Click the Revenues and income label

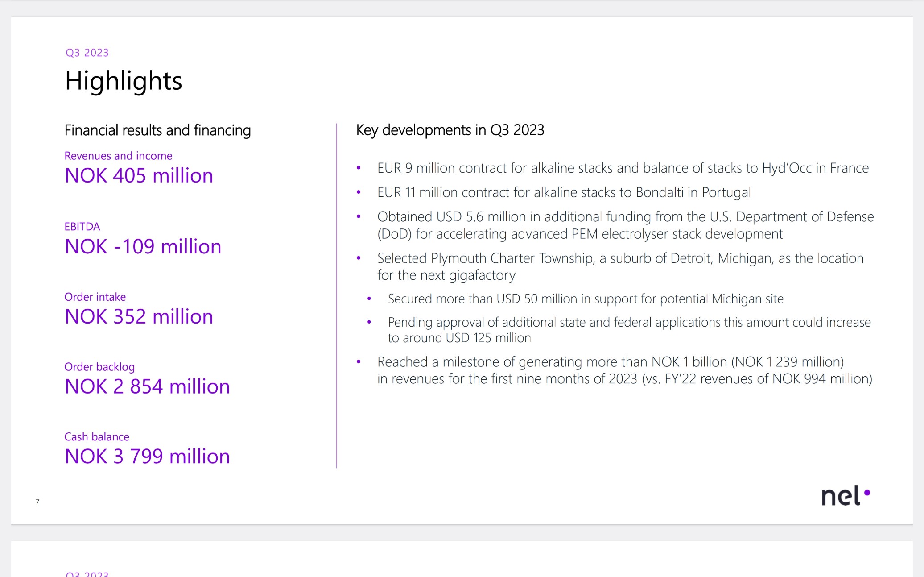point(118,156)
